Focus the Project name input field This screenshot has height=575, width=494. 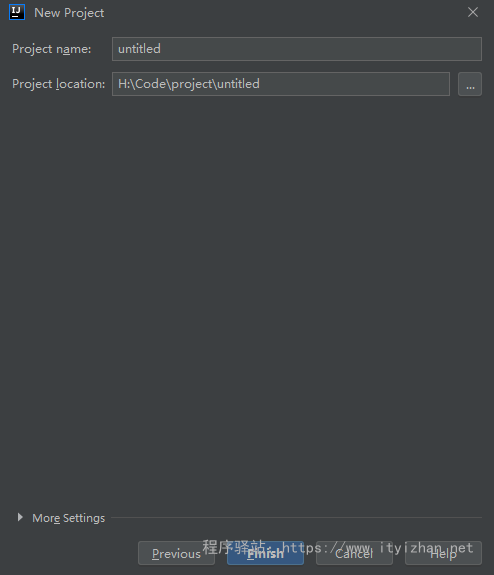click(x=297, y=49)
